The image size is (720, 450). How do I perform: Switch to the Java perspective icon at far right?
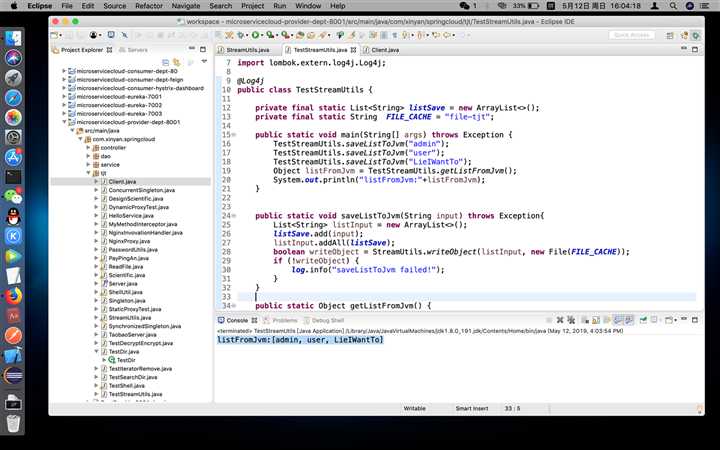[696, 35]
